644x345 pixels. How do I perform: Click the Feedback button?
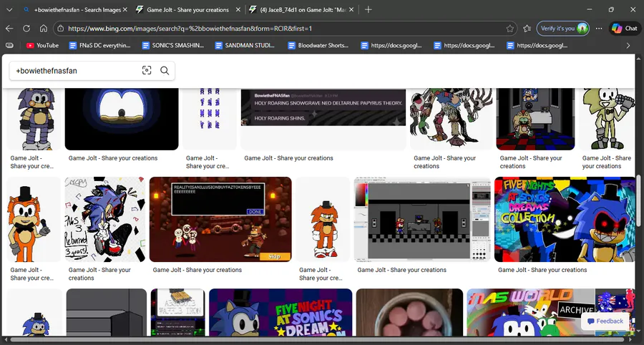point(605,321)
